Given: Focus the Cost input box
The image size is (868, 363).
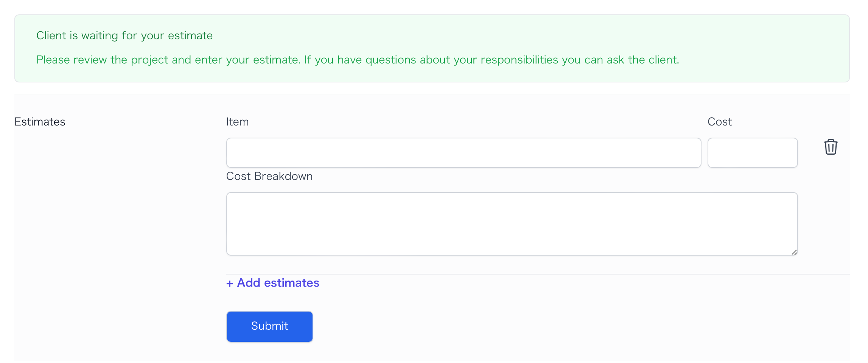Looking at the screenshot, I should (752, 152).
